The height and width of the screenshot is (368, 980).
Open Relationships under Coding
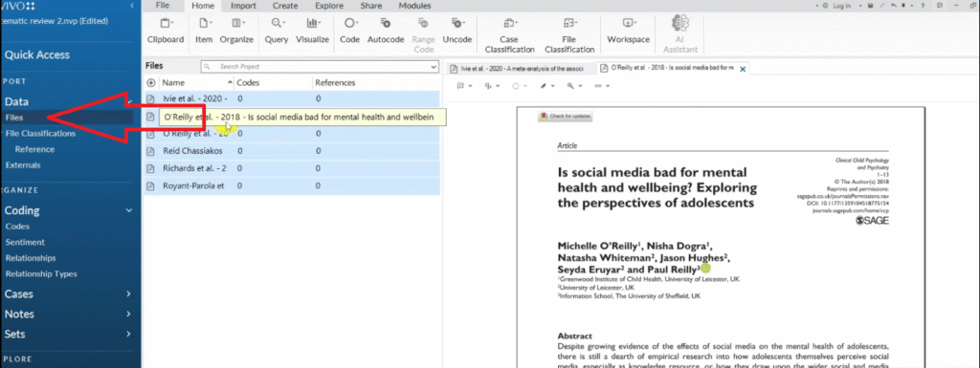pos(31,258)
